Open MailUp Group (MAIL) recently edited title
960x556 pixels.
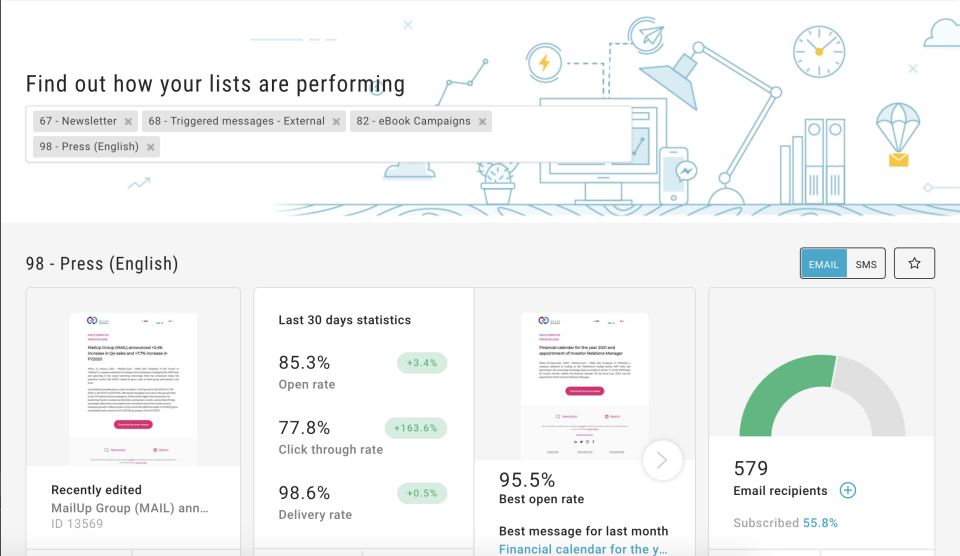(x=130, y=508)
